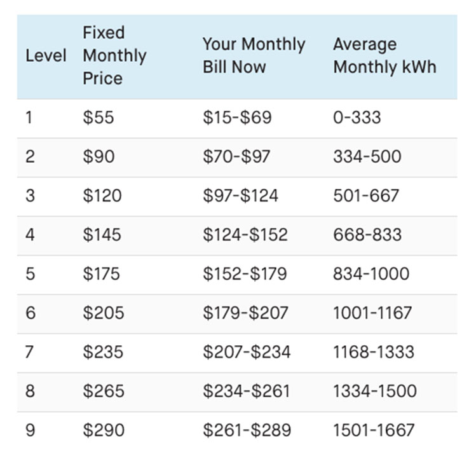Screen dimensions: 476x459
Task: Select the 0-333 kWh cell
Action: tap(357, 118)
